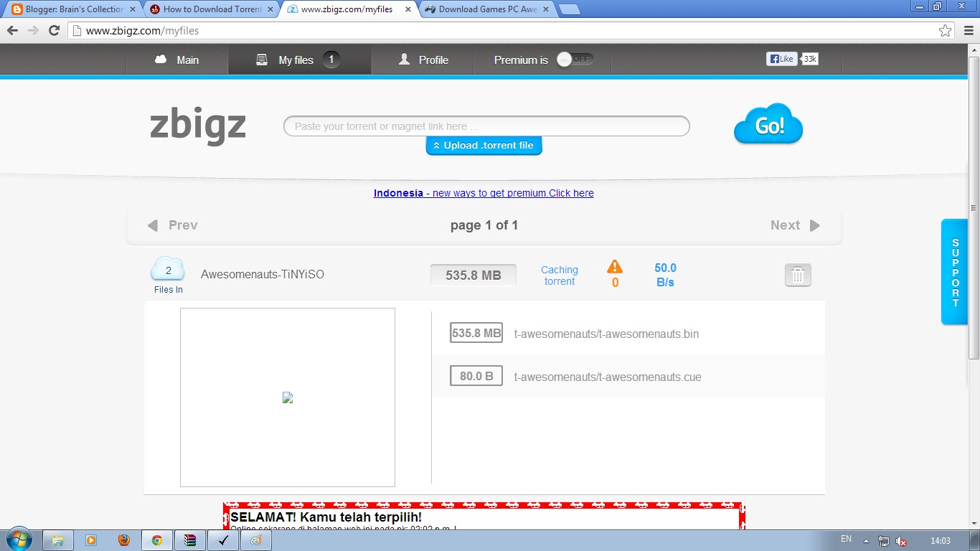Click the 80.0 B file size badge
The width and height of the screenshot is (980, 551).
(x=476, y=376)
